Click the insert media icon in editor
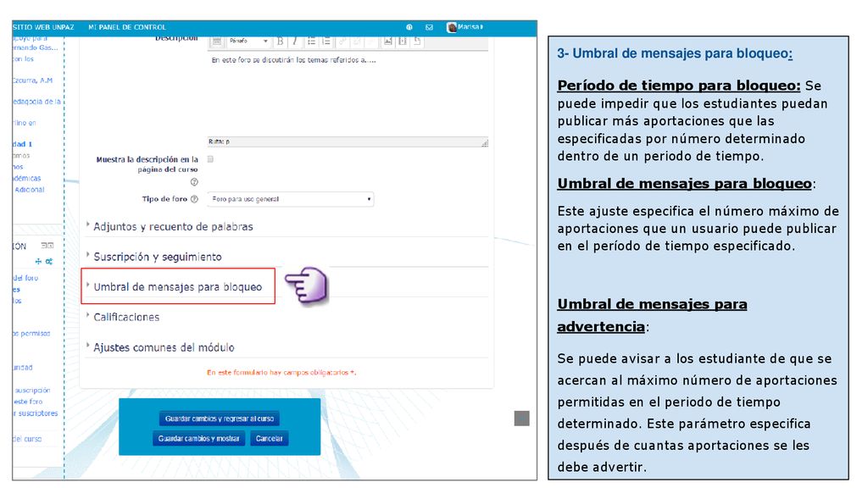The image size is (868, 488). [403, 42]
